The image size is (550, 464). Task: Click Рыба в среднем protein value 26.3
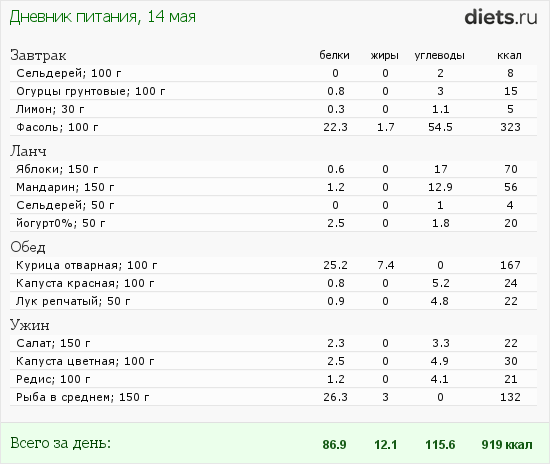(x=335, y=397)
